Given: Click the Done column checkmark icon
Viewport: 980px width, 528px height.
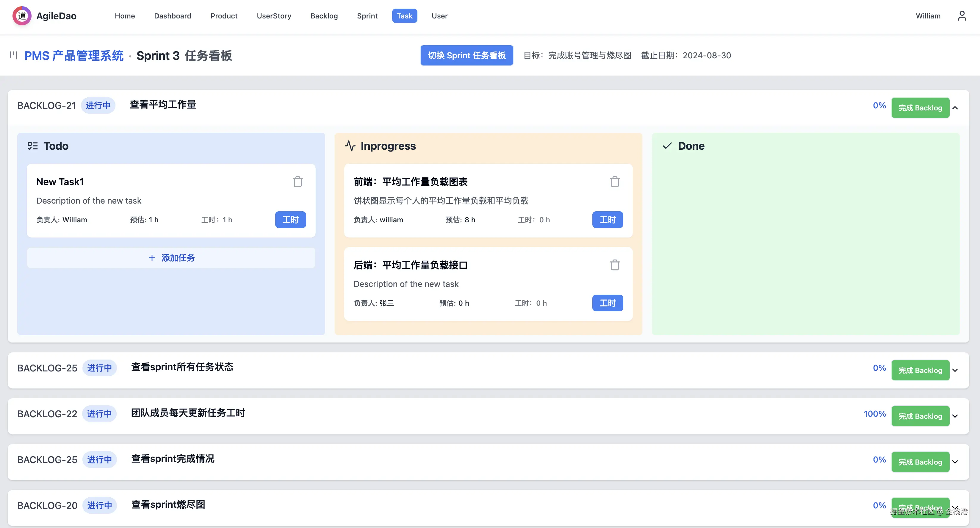Looking at the screenshot, I should 668,146.
